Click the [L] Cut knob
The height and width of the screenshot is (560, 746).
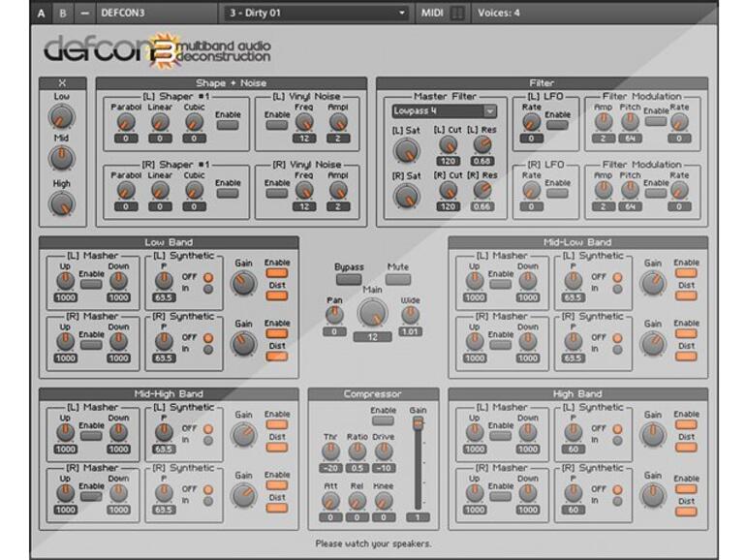pyautogui.click(x=448, y=145)
